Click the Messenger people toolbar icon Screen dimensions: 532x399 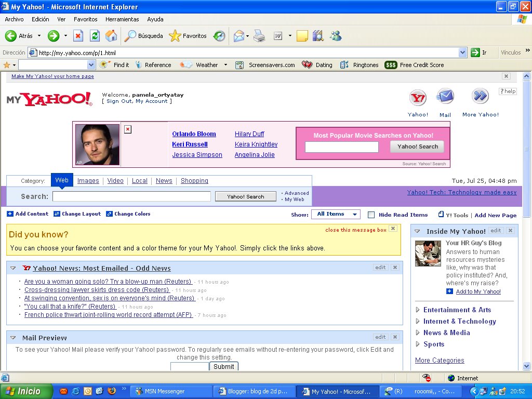click(336, 36)
